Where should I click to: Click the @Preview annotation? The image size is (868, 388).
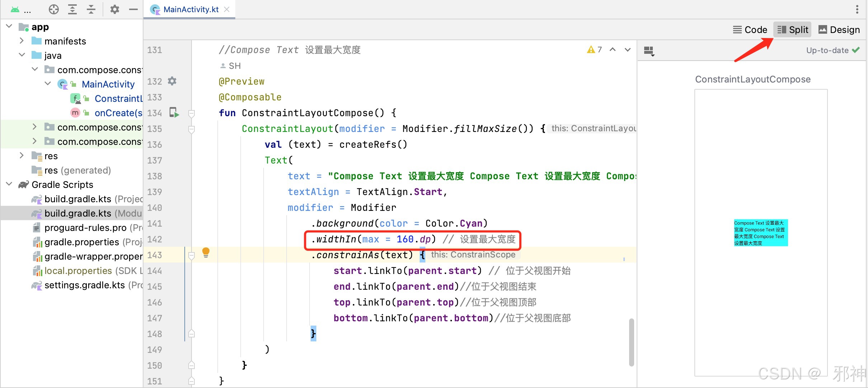pos(241,81)
